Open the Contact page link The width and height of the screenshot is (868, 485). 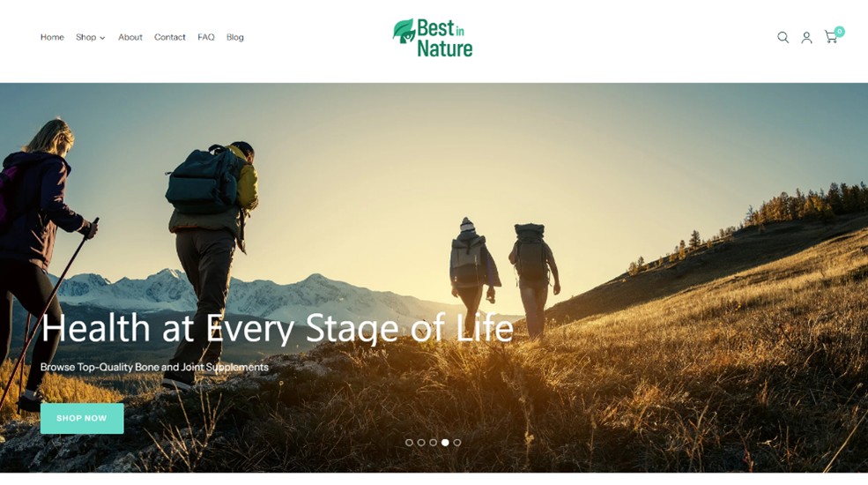pyautogui.click(x=170, y=37)
